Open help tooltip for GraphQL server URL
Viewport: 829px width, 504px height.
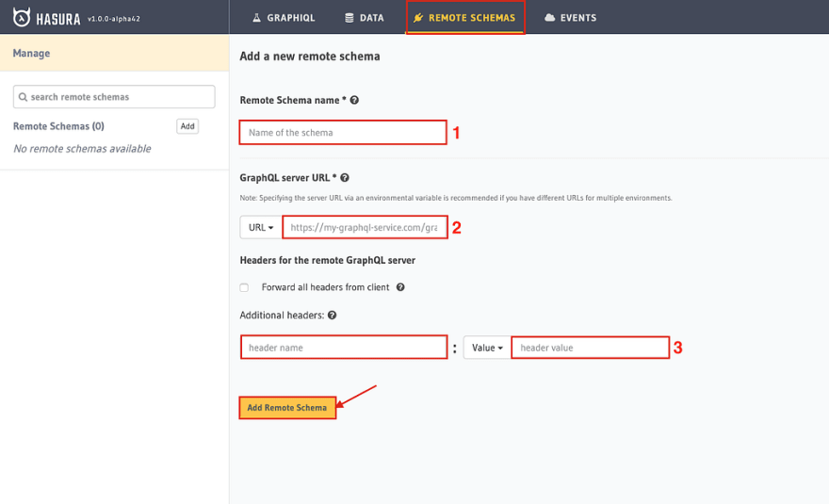pyautogui.click(x=345, y=178)
